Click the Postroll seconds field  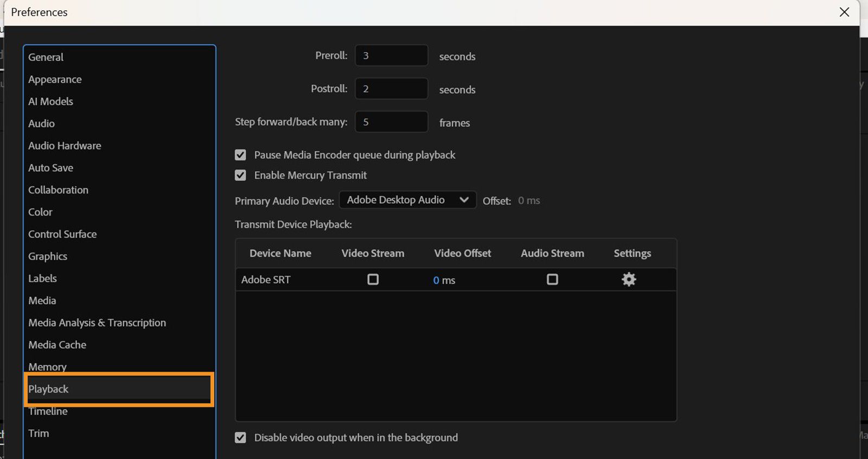(x=391, y=89)
